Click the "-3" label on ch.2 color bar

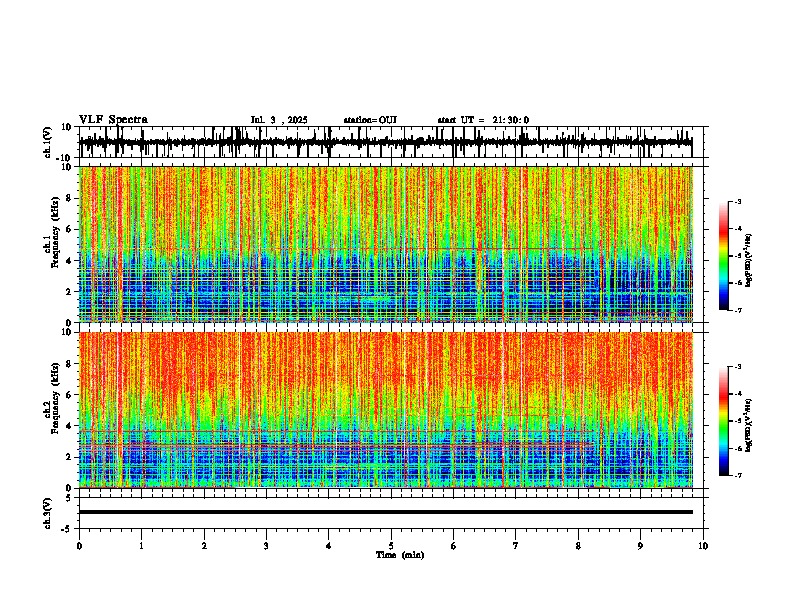coord(738,367)
